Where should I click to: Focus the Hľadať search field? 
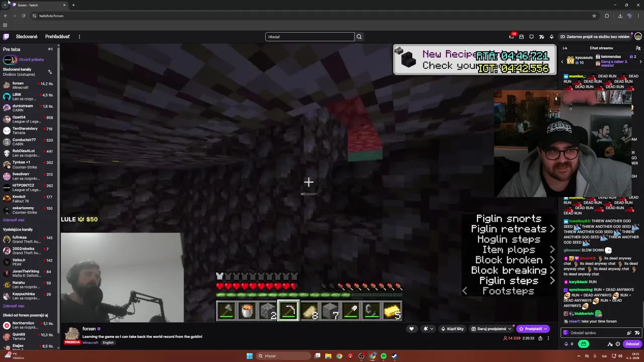click(310, 37)
